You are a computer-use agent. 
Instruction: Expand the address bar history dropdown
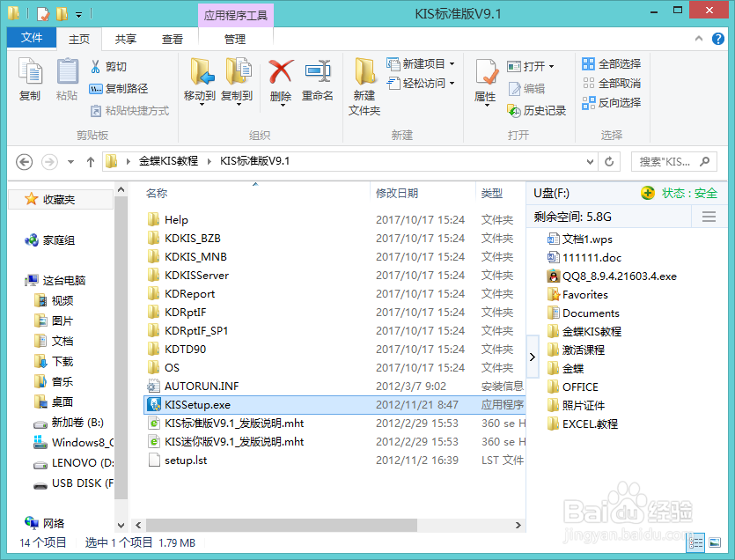click(590, 162)
